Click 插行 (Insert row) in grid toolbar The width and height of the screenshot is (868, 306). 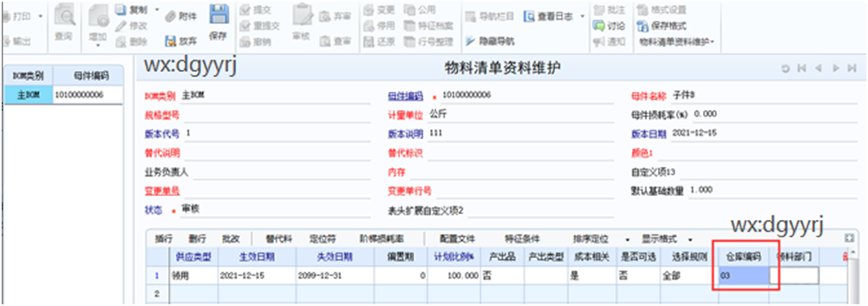[x=164, y=239]
